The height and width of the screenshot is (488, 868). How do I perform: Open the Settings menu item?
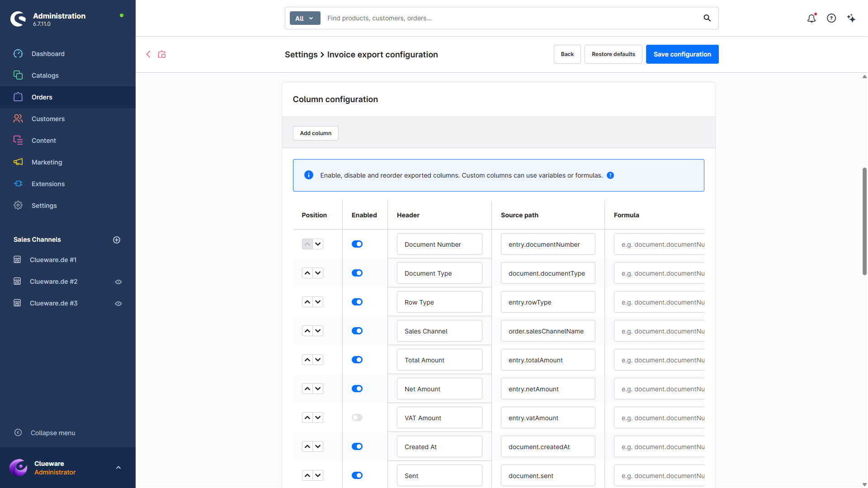(44, 206)
